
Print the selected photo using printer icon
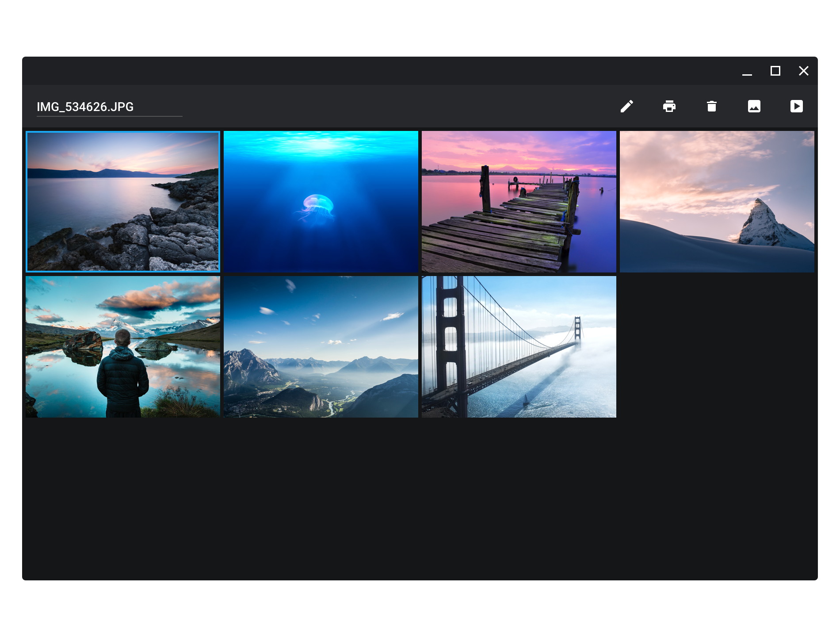[x=669, y=106]
